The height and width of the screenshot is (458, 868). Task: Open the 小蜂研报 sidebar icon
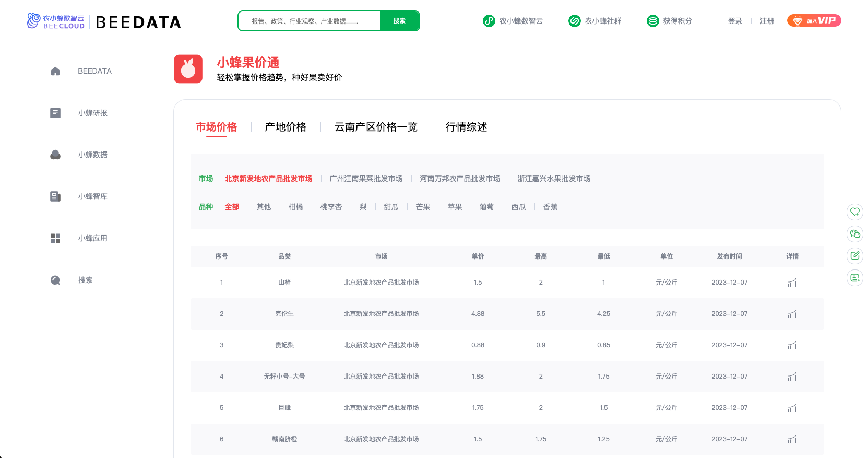pos(55,113)
